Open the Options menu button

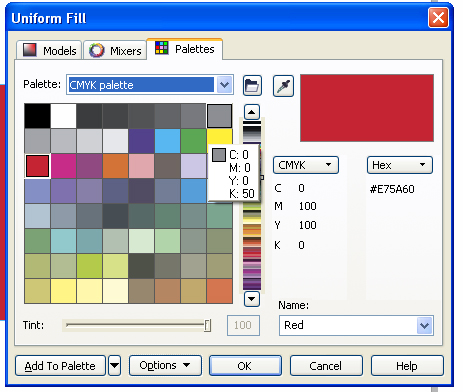(x=165, y=366)
